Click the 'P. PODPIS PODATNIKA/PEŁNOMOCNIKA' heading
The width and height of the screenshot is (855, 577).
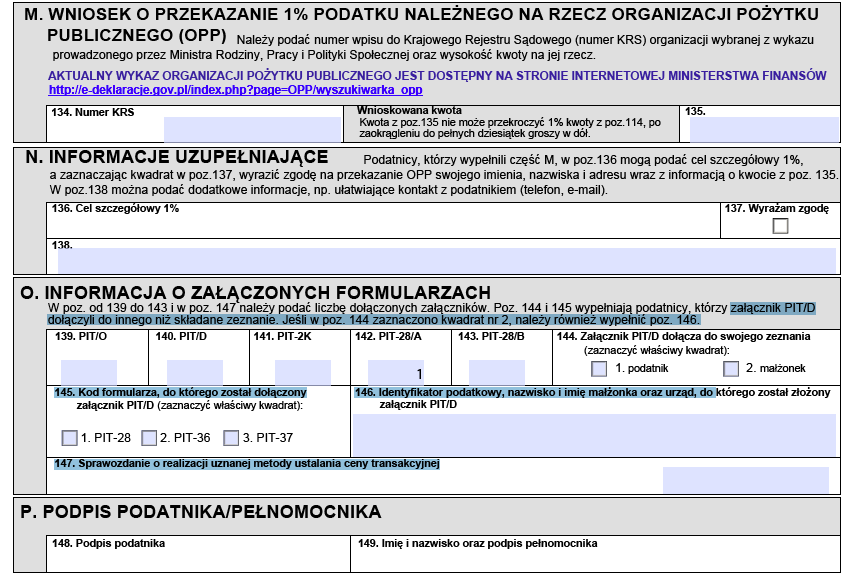(201, 512)
